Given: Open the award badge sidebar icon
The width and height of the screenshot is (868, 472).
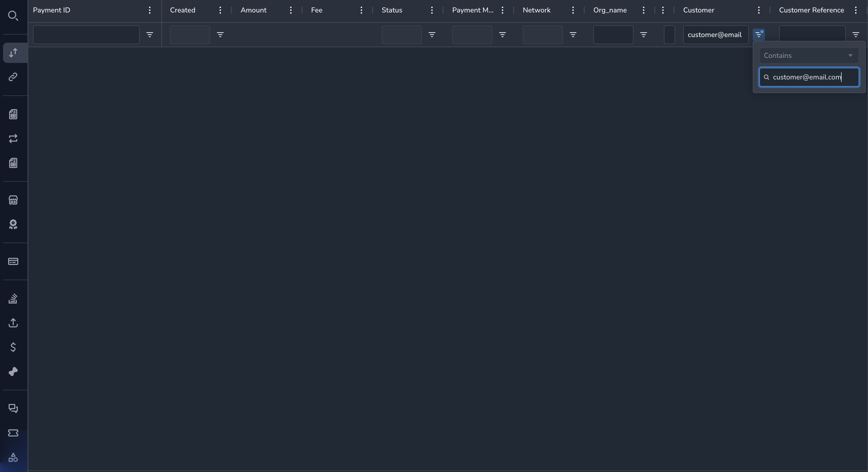Looking at the screenshot, I should (13, 224).
